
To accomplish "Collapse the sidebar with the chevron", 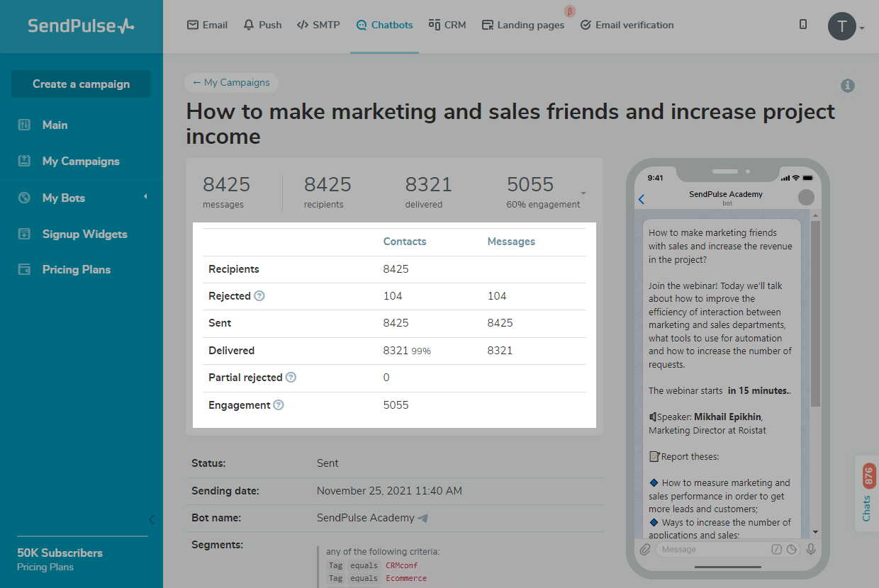I will tap(151, 519).
